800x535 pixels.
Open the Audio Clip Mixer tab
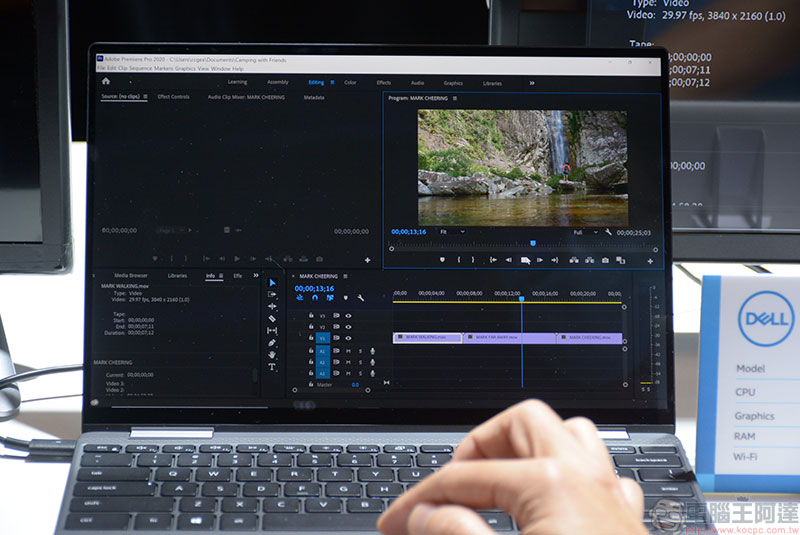(x=246, y=97)
